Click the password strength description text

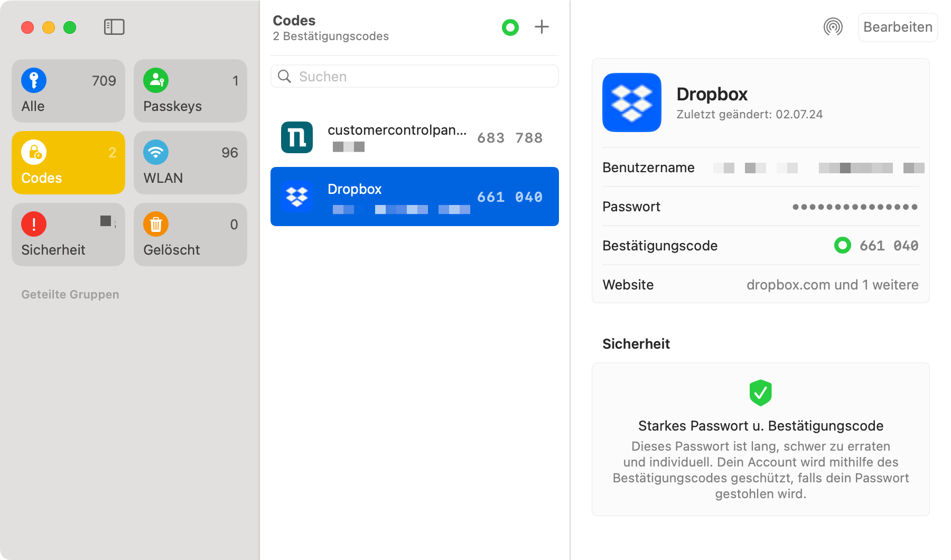(x=761, y=470)
